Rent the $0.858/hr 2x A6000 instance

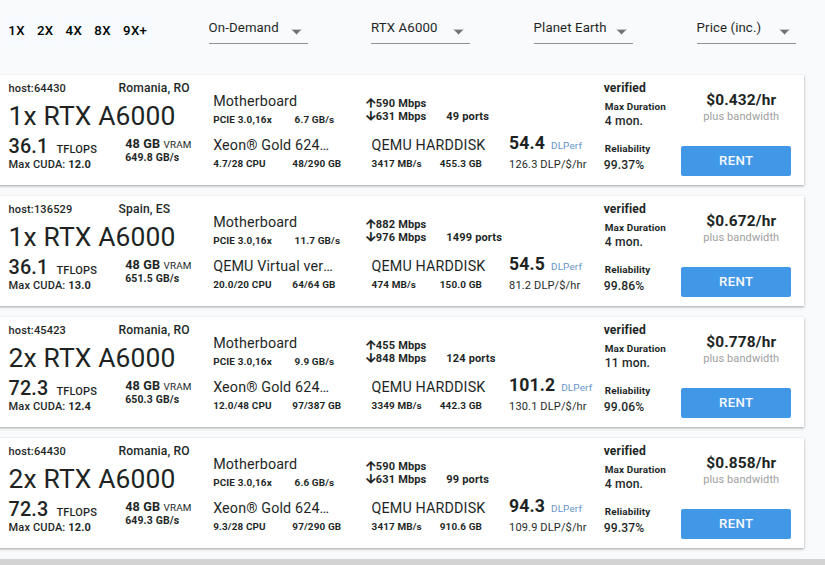(x=736, y=523)
